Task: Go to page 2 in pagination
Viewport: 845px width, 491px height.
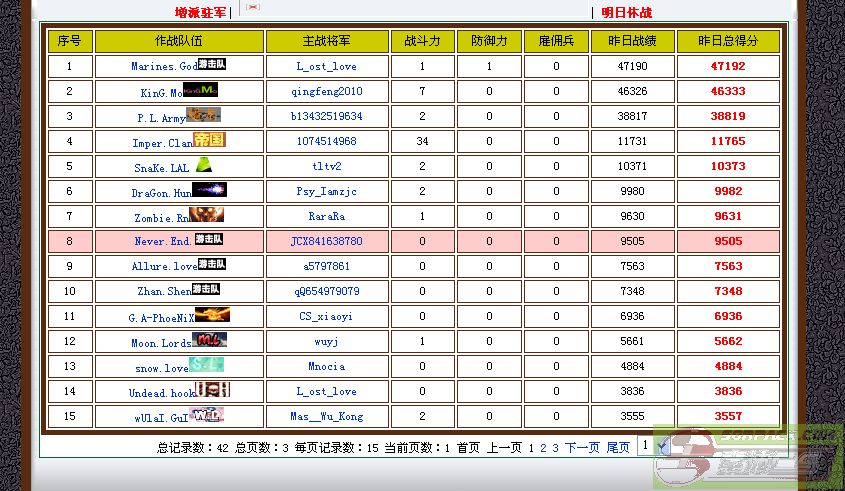Action: click(543, 448)
